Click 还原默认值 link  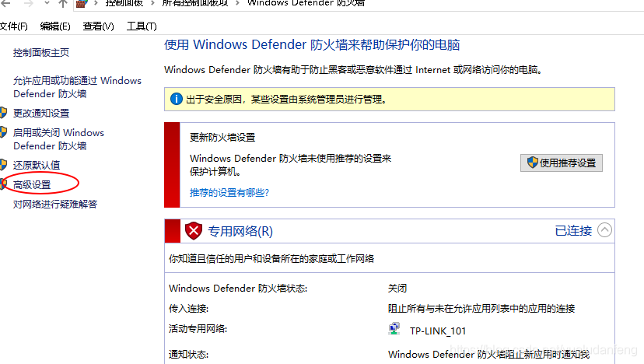point(37,165)
